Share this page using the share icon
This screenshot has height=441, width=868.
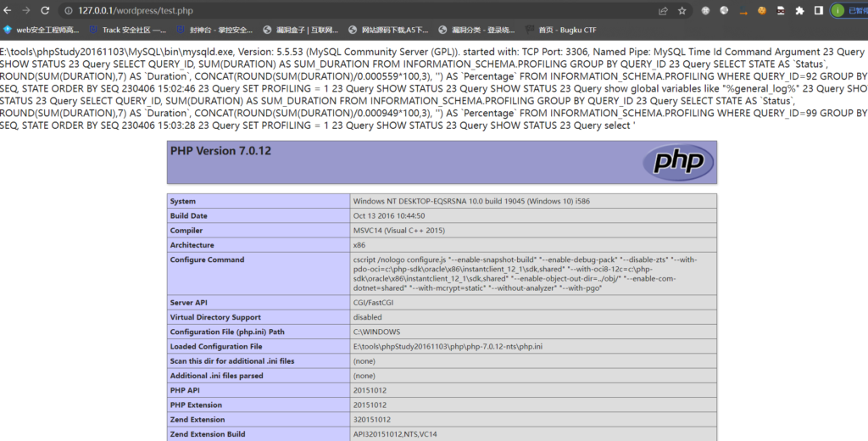click(663, 11)
